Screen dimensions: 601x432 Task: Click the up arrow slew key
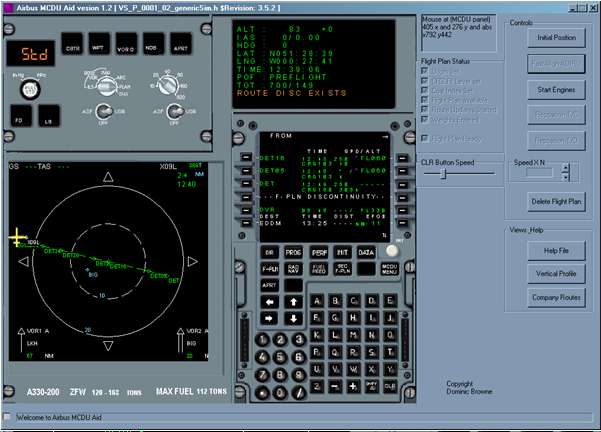click(294, 302)
